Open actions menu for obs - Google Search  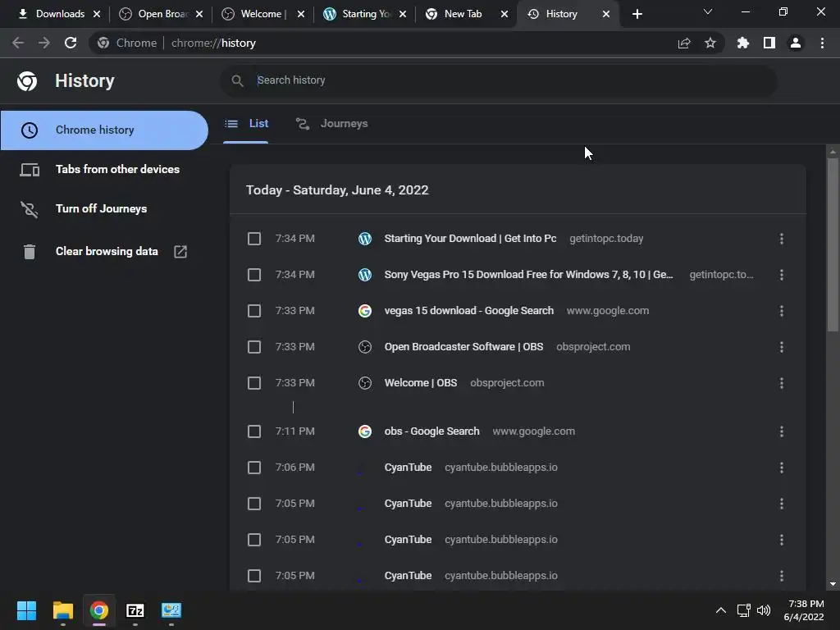[x=782, y=431]
